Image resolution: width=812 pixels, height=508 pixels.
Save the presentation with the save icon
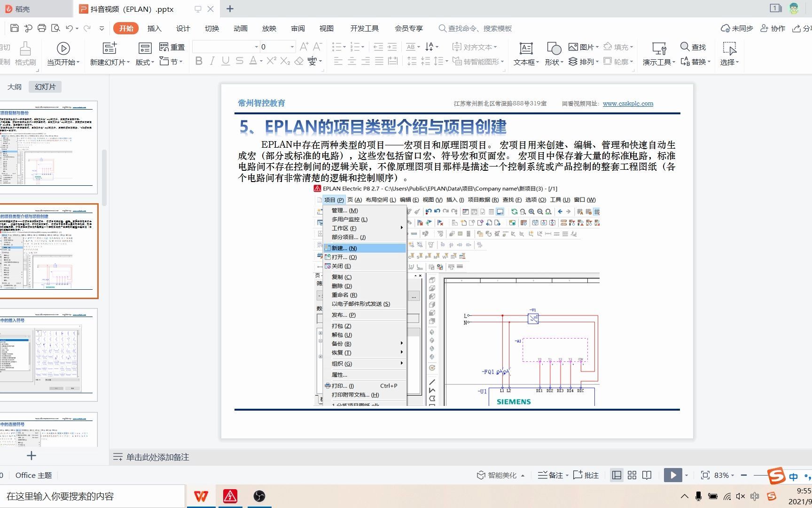coord(14,28)
